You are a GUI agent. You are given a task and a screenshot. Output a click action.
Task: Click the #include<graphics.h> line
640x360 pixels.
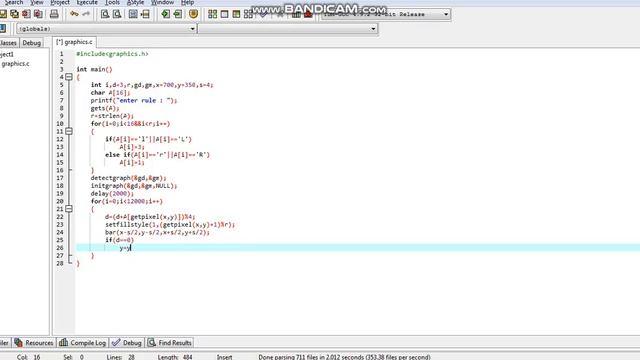point(112,54)
